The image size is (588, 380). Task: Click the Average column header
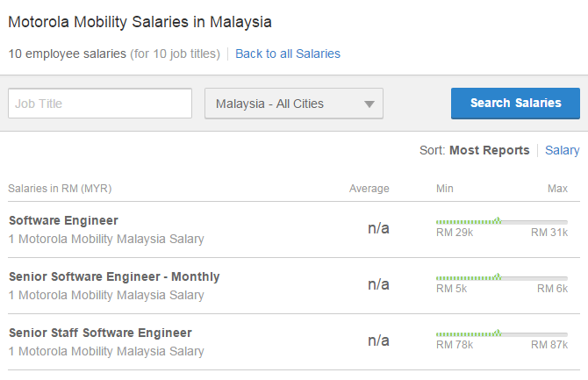coord(369,189)
